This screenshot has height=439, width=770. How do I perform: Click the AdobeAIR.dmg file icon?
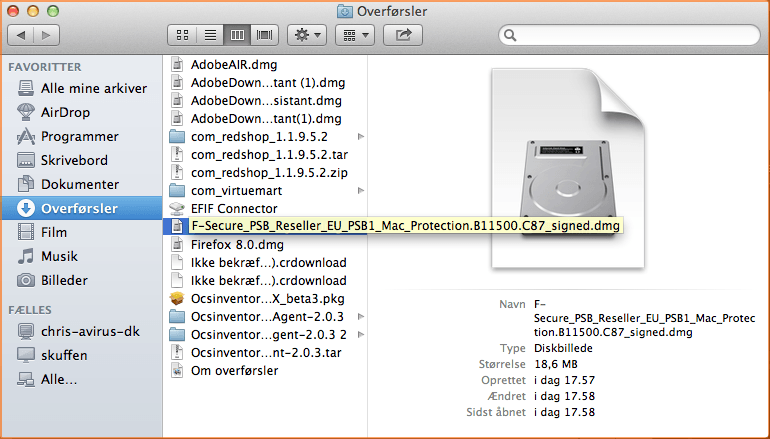(x=177, y=65)
